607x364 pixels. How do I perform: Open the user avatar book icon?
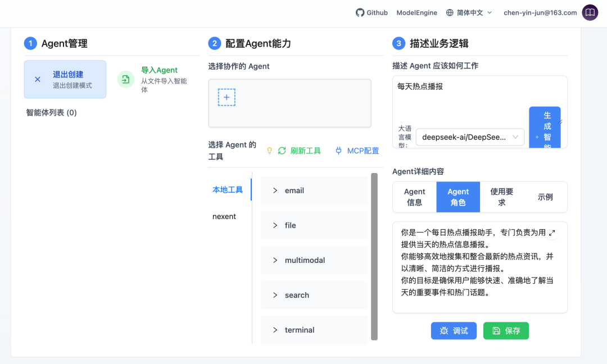click(x=590, y=12)
